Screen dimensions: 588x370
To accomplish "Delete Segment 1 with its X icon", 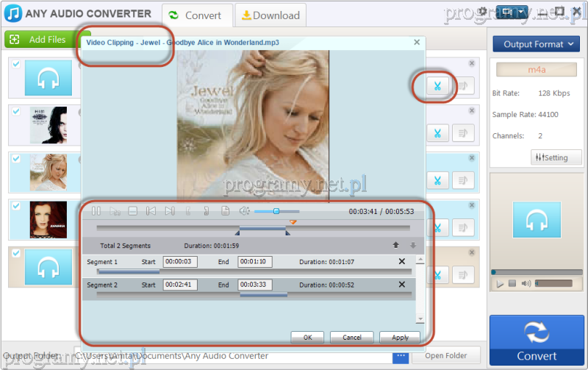I will click(x=401, y=262).
